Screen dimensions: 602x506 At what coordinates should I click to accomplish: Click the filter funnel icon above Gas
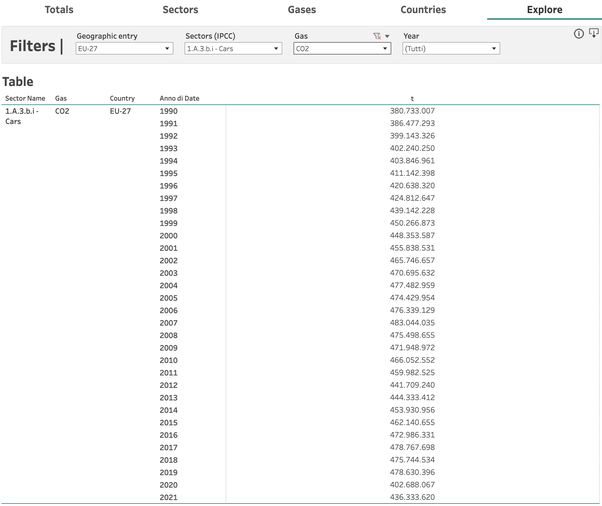tap(377, 36)
